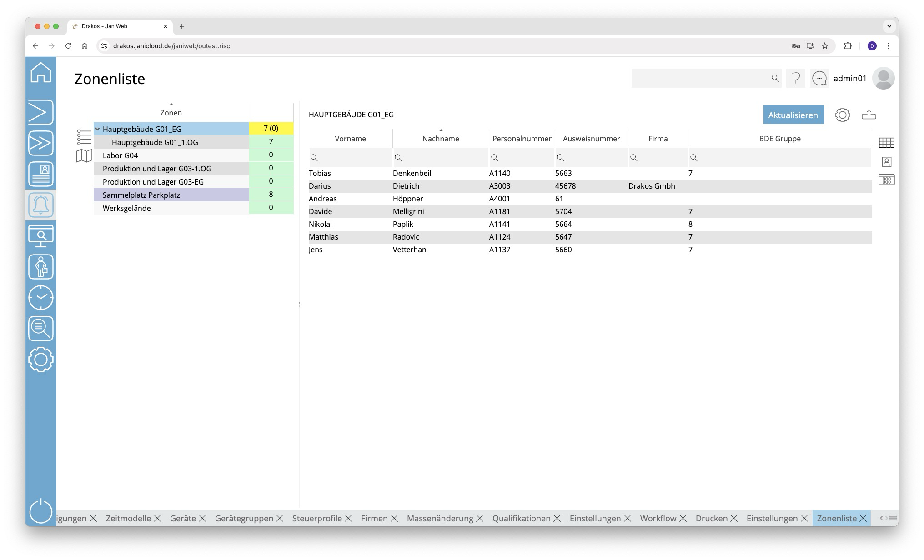Collapse the Hauptgebäude G01_EG tree node

pyautogui.click(x=97, y=129)
